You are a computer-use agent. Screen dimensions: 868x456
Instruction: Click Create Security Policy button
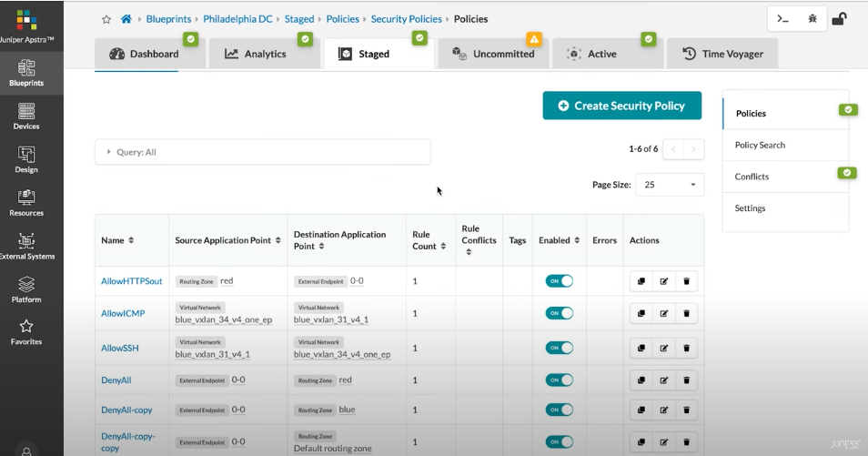click(621, 106)
